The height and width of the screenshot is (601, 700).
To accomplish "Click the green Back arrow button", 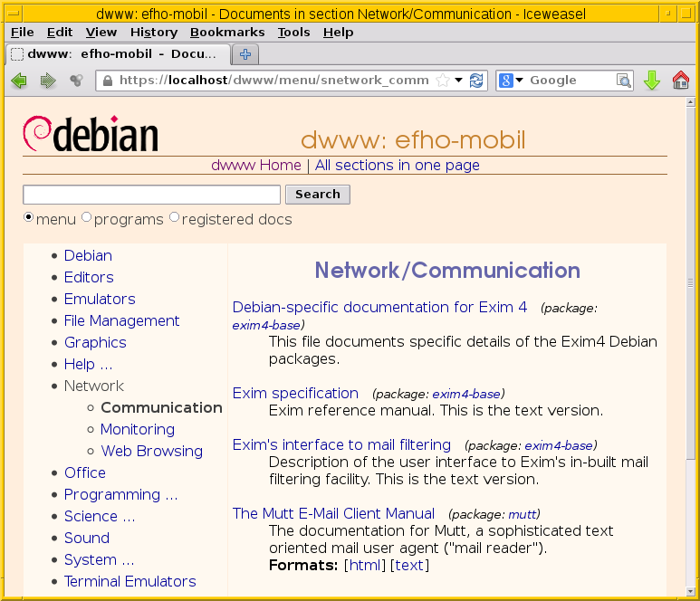I will [x=18, y=81].
